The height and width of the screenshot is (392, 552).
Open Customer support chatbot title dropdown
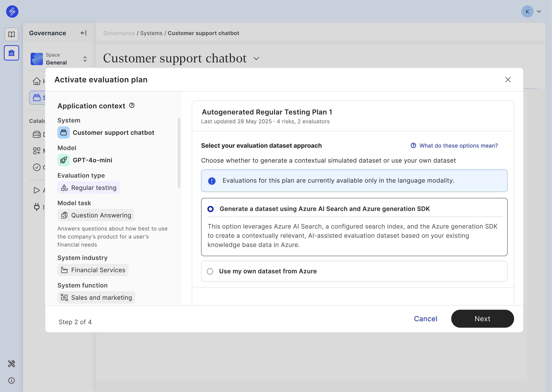(256, 59)
